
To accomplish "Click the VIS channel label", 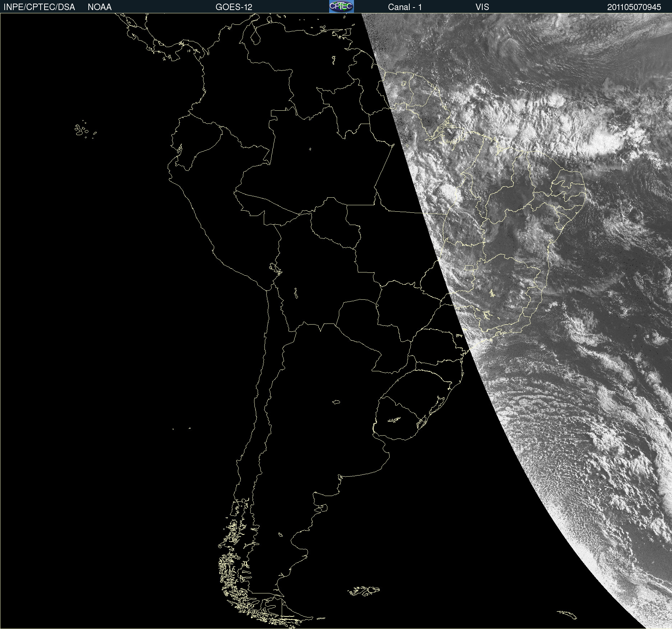I will point(482,7).
